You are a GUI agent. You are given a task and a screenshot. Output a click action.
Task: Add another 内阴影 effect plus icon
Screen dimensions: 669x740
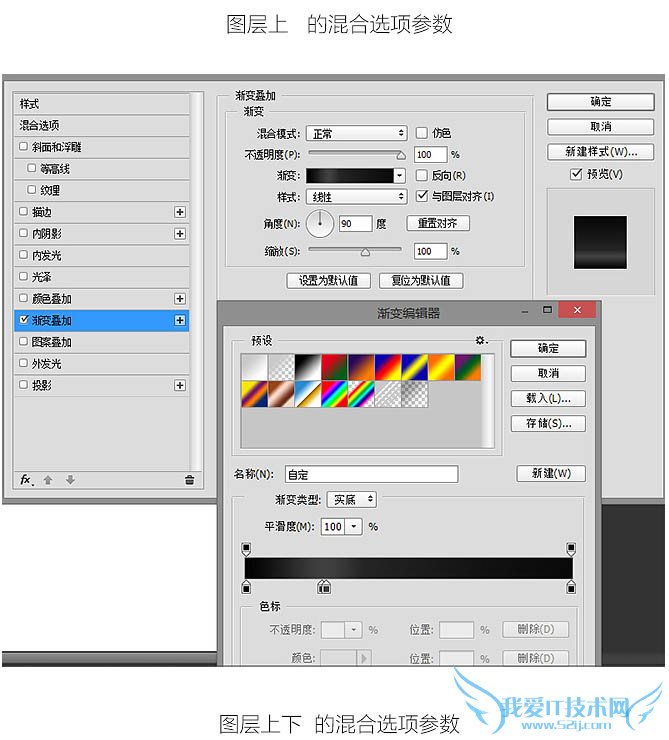point(180,234)
